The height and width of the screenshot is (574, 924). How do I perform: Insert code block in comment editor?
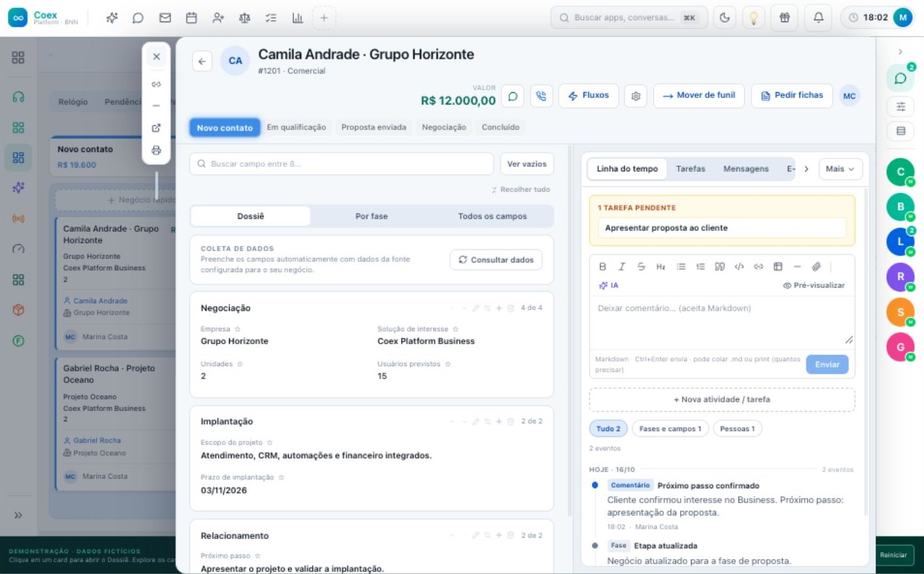[x=739, y=267]
